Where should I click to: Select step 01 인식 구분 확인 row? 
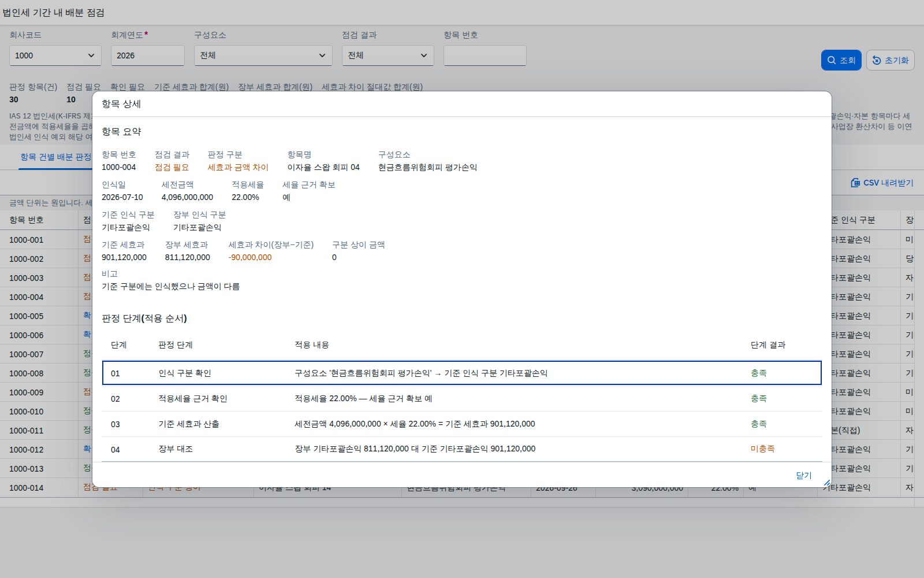462,373
